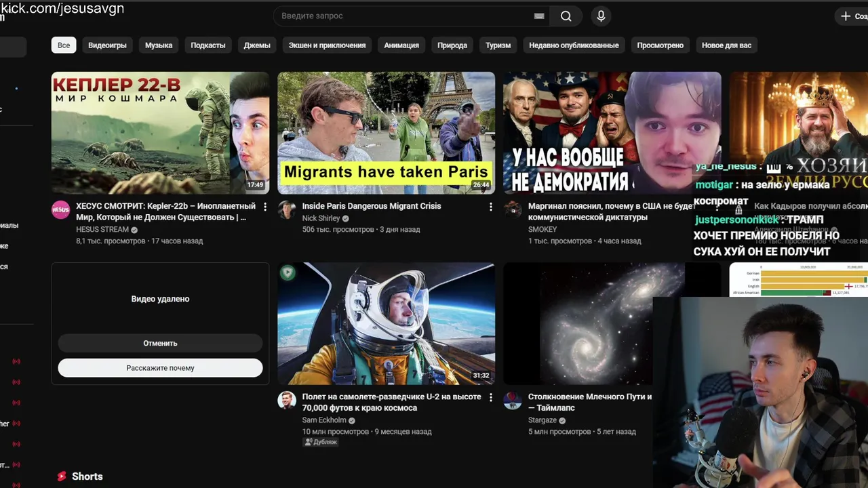Go to Sam Eckholm channel name
The height and width of the screenshot is (488, 868).
coord(324,420)
